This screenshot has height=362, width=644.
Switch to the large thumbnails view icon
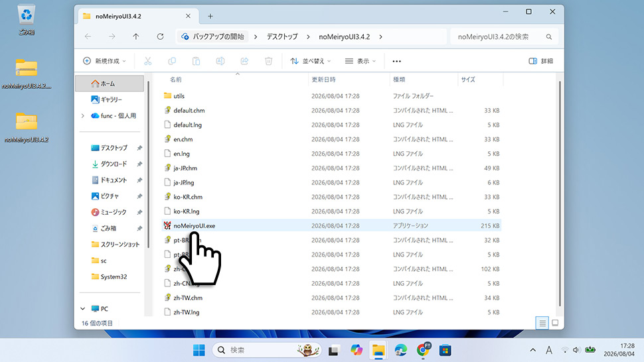click(555, 323)
